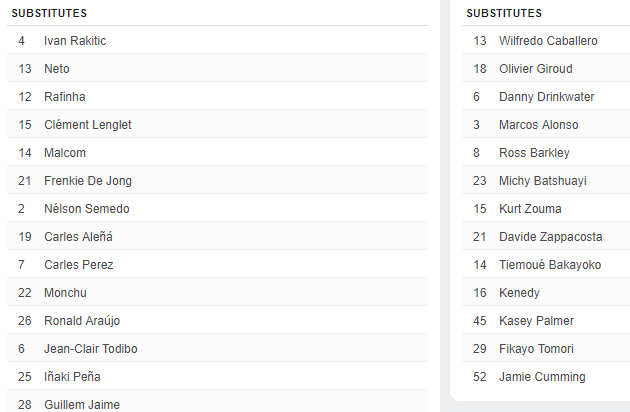Click Nélson Semedo's name

[x=87, y=209]
